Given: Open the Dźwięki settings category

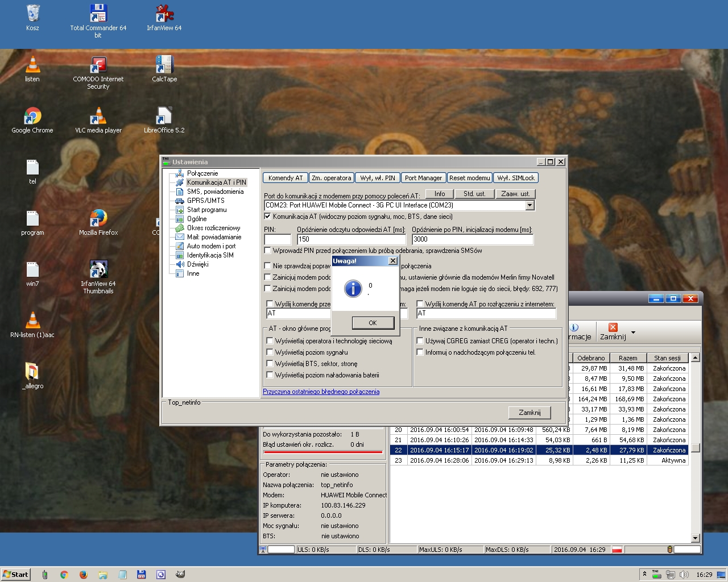Looking at the screenshot, I should tap(197, 264).
